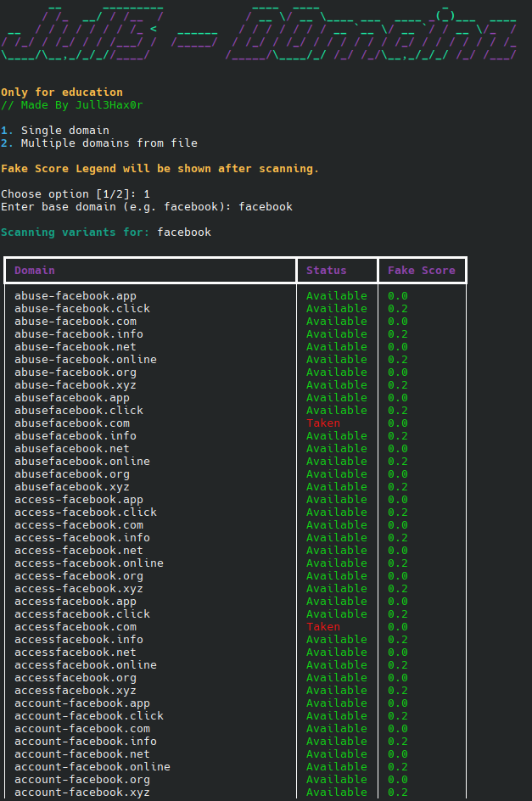The height and width of the screenshot is (801, 532).
Task: Click the 'Only for education' notice text
Action: pyautogui.click(x=62, y=92)
